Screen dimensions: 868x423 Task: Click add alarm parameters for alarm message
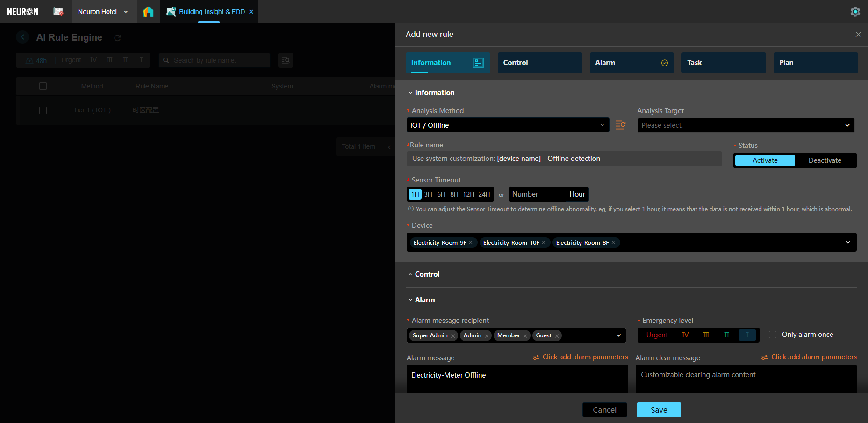point(580,357)
